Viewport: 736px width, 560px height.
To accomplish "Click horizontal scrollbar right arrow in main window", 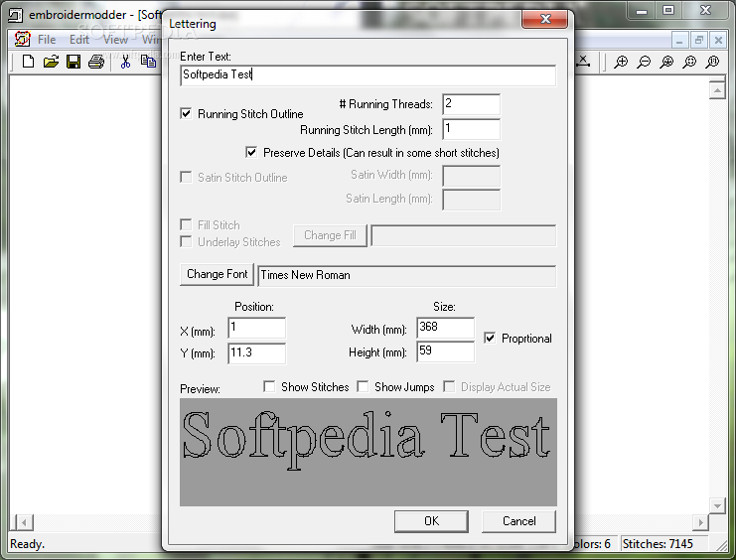I will coord(701,522).
